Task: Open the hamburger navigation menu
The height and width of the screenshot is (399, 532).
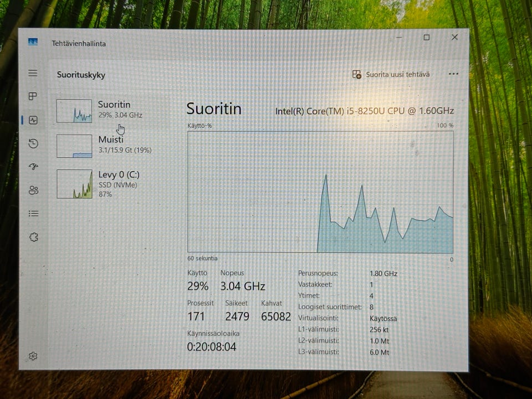Action: click(33, 73)
